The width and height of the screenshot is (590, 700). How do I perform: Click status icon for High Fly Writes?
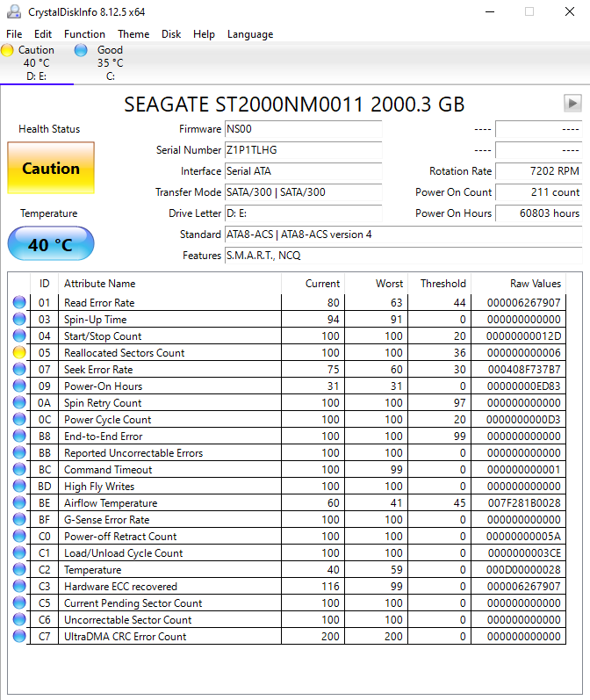(x=19, y=486)
